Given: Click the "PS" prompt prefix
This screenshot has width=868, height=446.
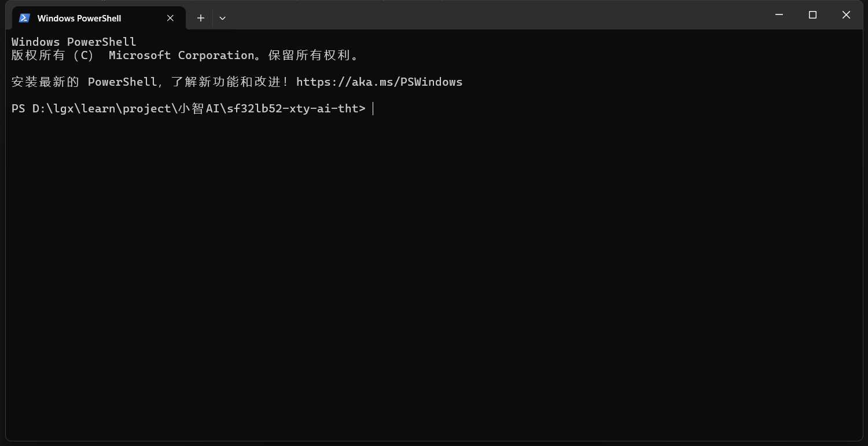Looking at the screenshot, I should point(18,108).
